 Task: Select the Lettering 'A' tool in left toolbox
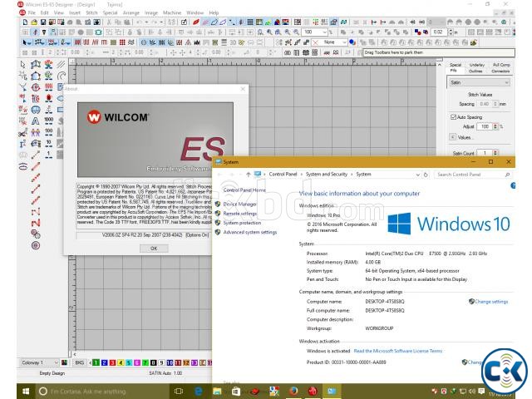pos(35,121)
